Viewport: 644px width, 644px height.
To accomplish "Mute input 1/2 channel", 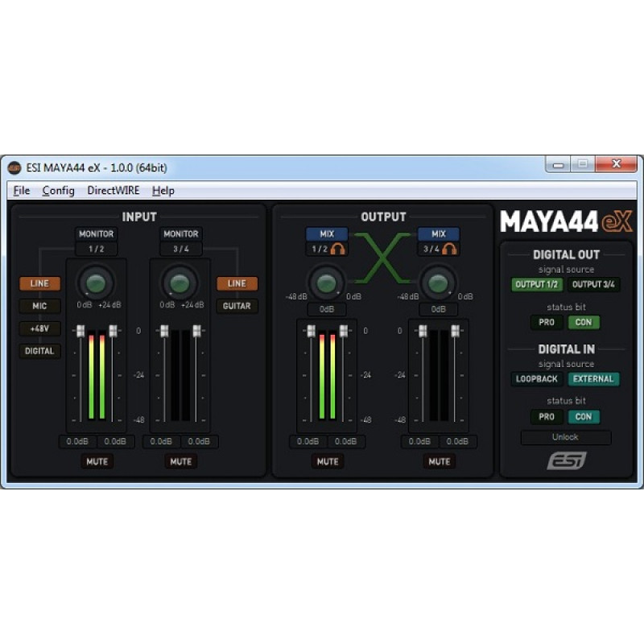I will (x=97, y=461).
